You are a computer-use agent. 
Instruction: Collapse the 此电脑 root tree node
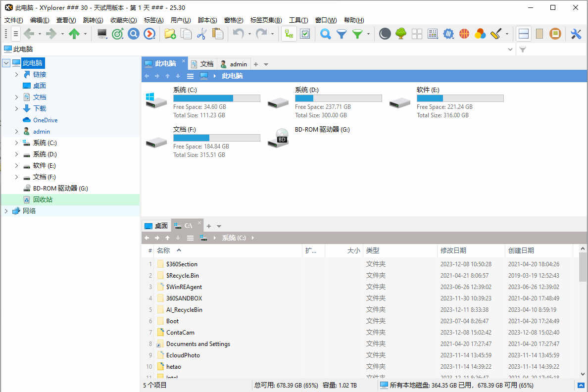pyautogui.click(x=6, y=63)
